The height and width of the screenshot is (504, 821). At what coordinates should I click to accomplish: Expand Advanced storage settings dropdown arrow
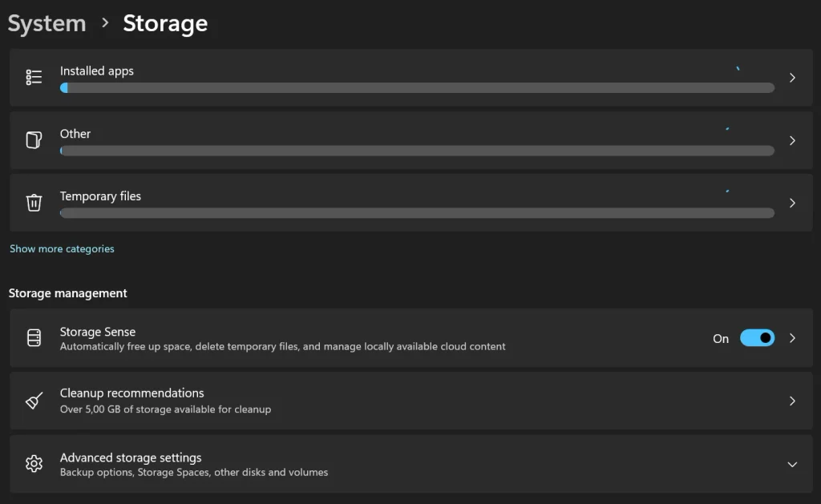coord(792,464)
